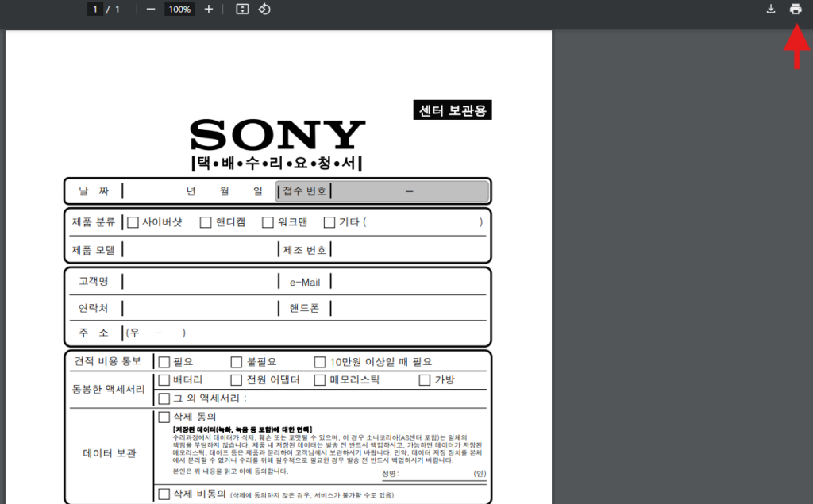Image resolution: width=813 pixels, height=504 pixels.
Task: Click the 견적 비용 통보 label
Action: coord(107,361)
